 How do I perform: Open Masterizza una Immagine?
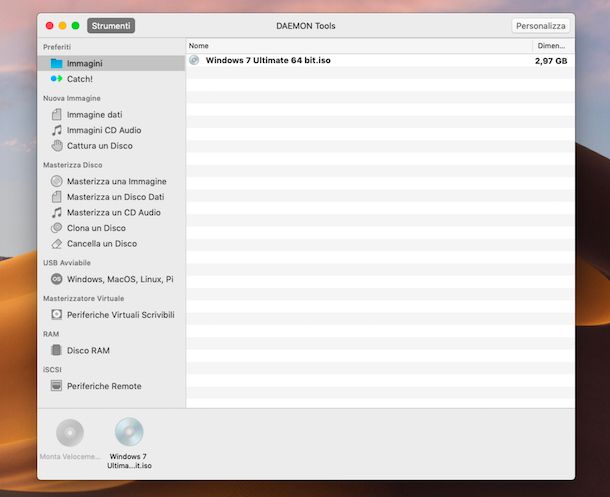pos(116,181)
